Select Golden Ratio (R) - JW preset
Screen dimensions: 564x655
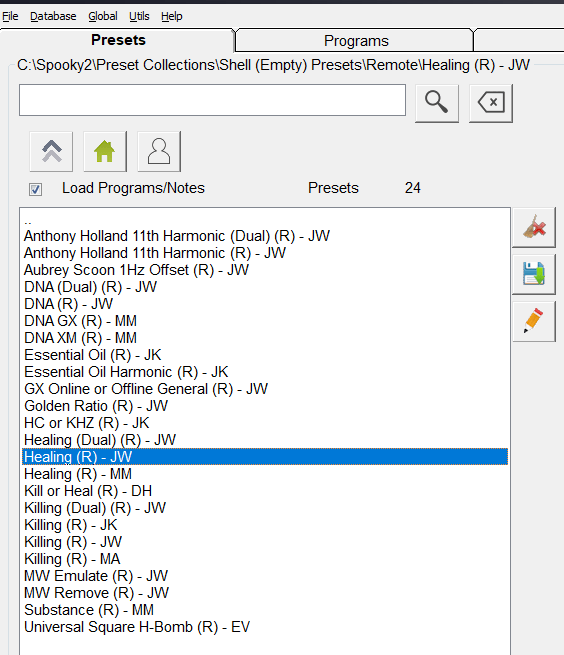265,406
